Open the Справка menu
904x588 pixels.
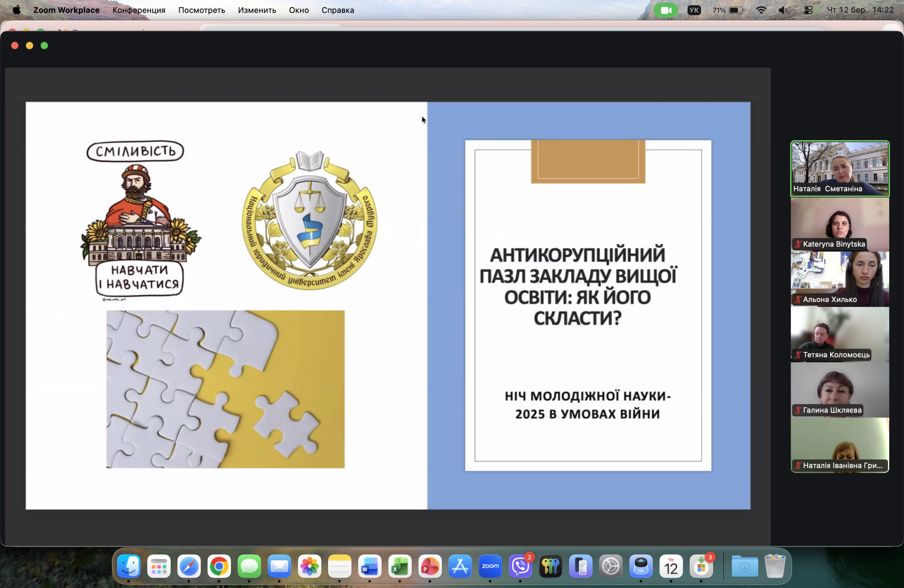coord(337,10)
